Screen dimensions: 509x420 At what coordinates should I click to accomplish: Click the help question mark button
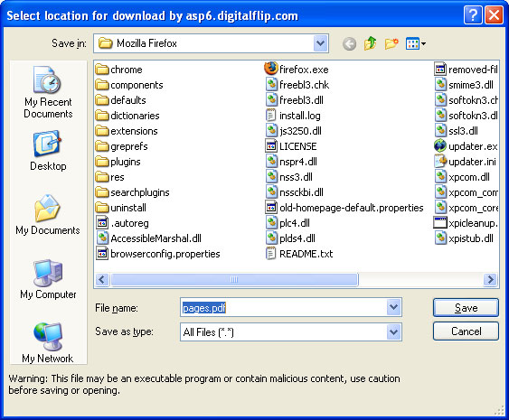[473, 15]
